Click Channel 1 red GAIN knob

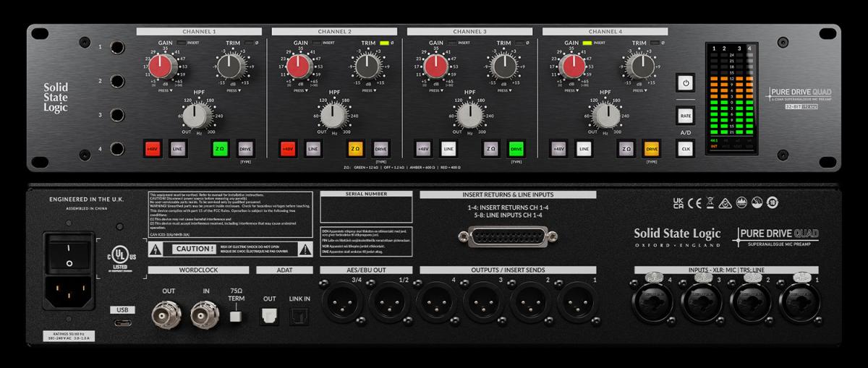pos(164,67)
